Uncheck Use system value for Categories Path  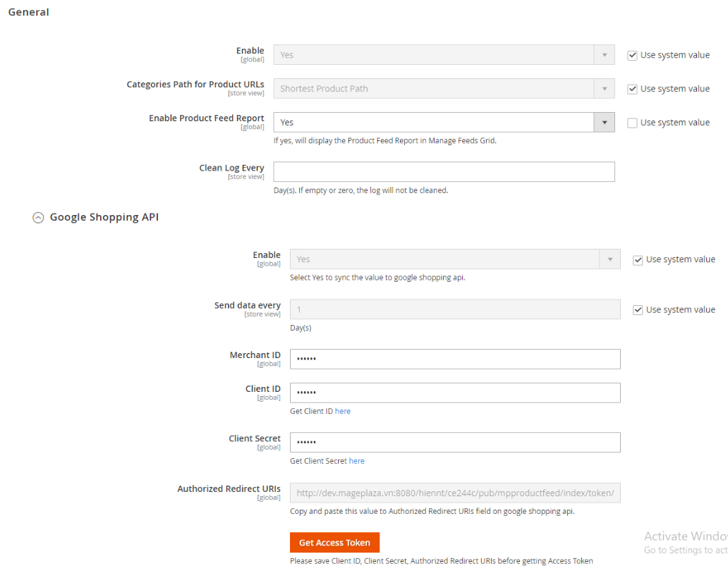(x=632, y=89)
